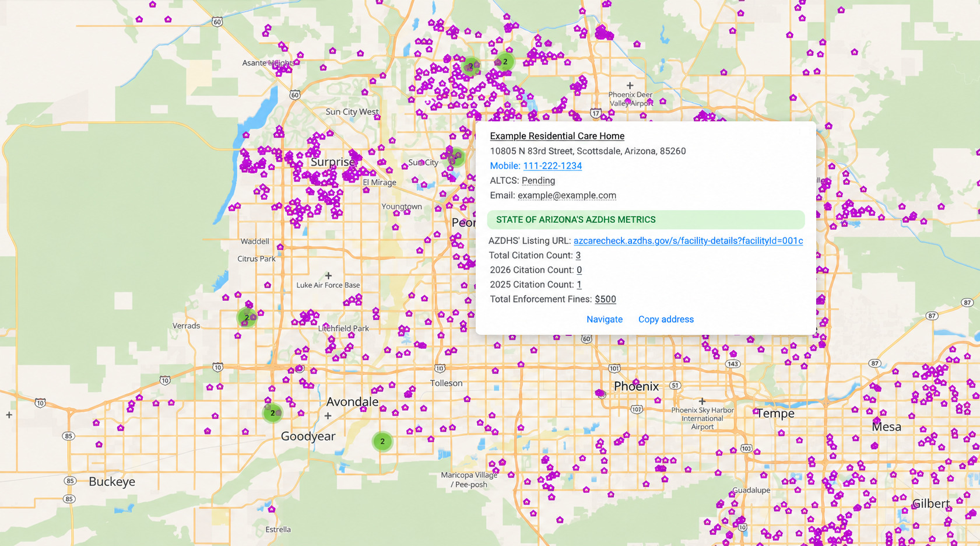Select the Goodyear city label
Image resolution: width=980 pixels, height=546 pixels.
(308, 436)
